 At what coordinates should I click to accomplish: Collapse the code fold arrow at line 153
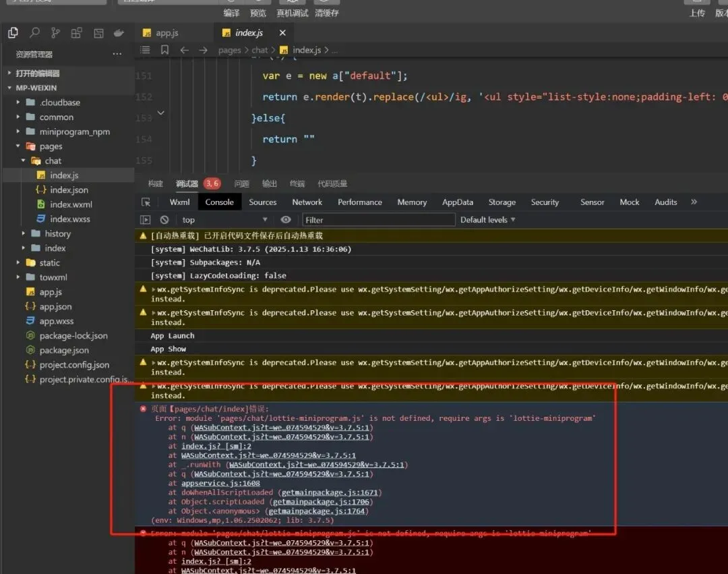click(160, 113)
